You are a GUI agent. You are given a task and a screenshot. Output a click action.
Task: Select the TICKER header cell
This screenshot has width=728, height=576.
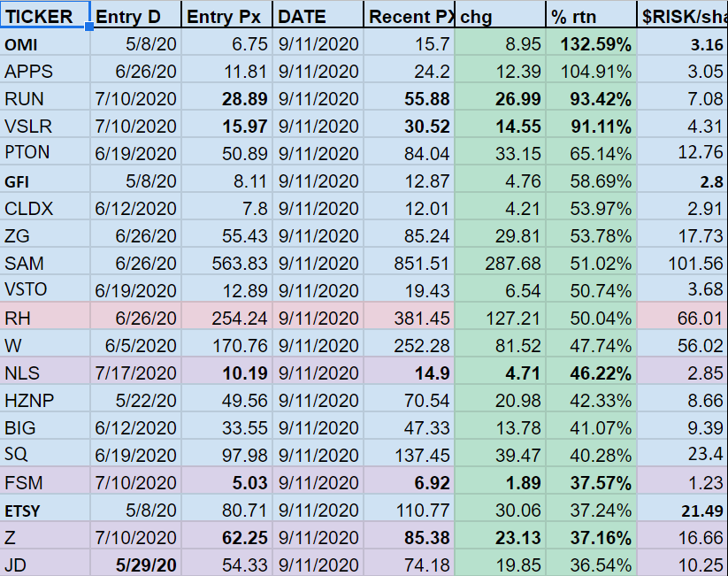pyautogui.click(x=45, y=15)
